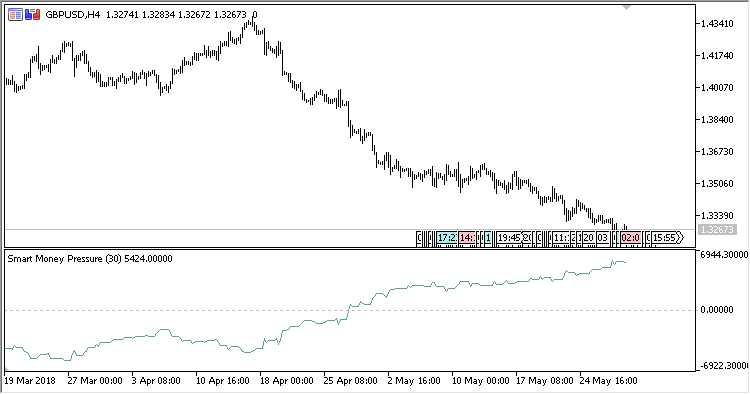Click the 19 Mar 2018 date label
Viewport: 750px width, 394px height.
point(30,381)
